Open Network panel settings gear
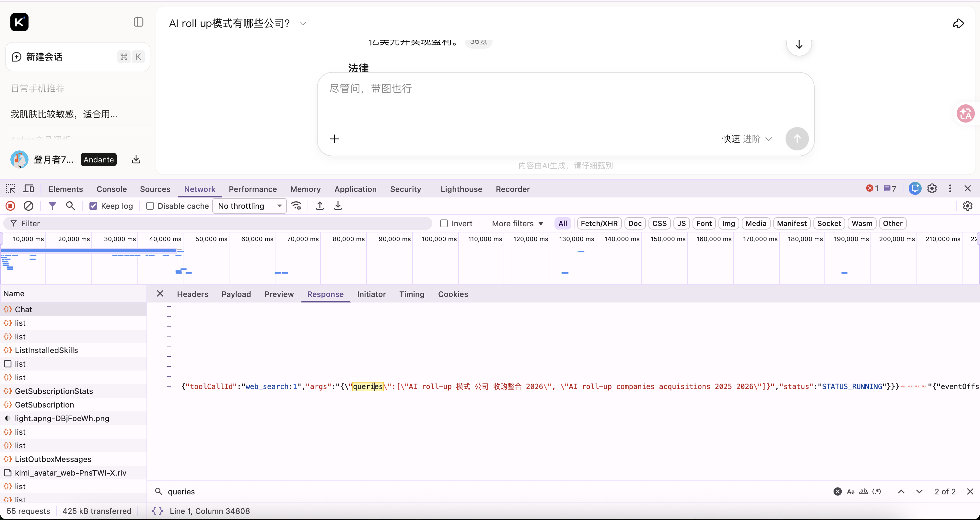The image size is (980, 520). click(967, 206)
